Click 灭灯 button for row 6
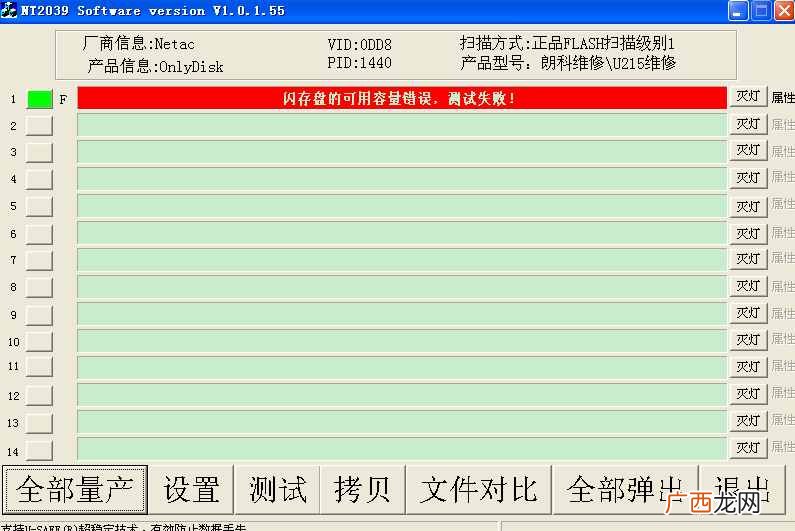The width and height of the screenshot is (795, 531). [748, 234]
